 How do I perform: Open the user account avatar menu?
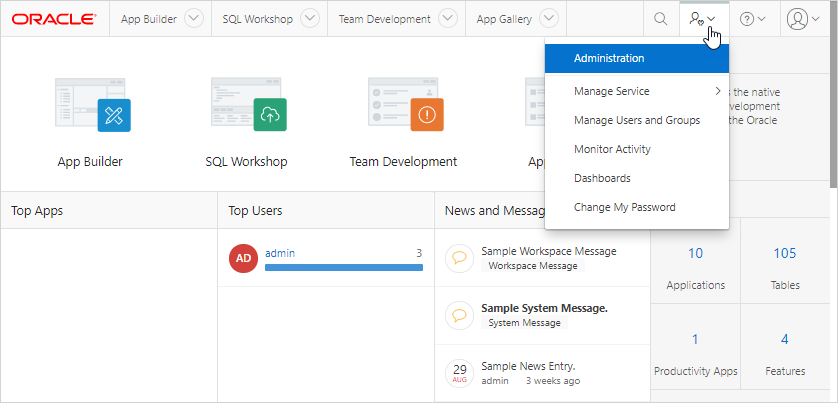coord(803,19)
